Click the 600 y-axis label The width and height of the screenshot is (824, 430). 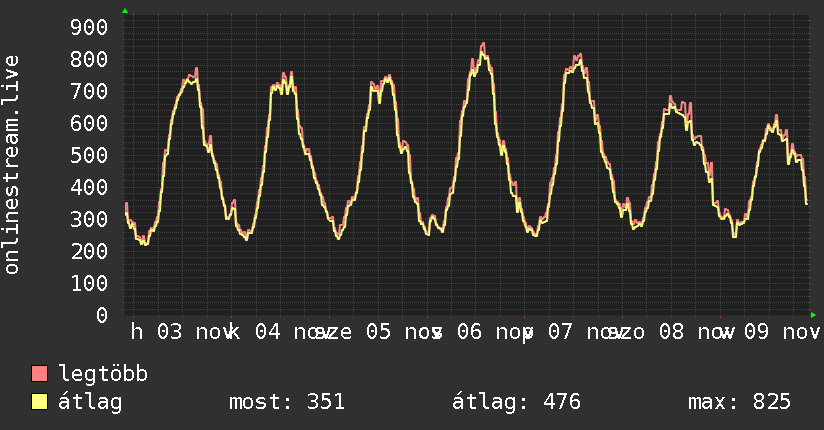89,124
